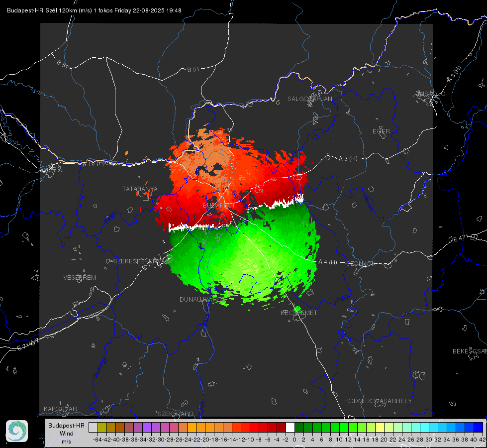Click the BEKESCSABA city label
The image size is (487, 448).
click(470, 351)
